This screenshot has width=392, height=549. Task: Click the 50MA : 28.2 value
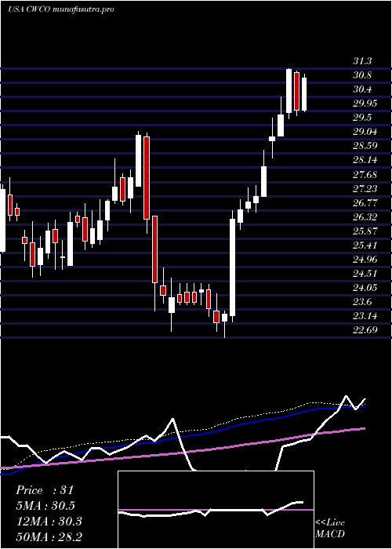49,536
